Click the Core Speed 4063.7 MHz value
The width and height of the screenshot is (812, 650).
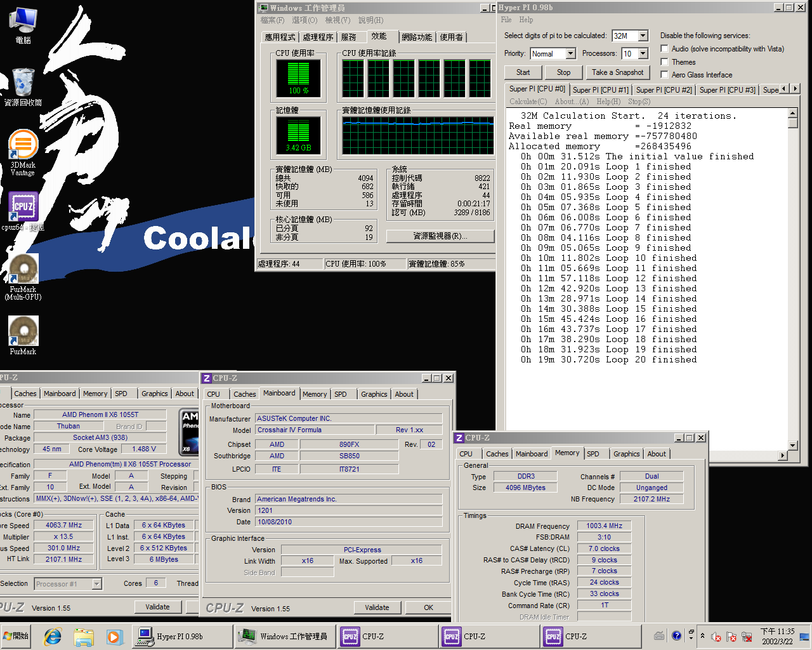click(63, 525)
